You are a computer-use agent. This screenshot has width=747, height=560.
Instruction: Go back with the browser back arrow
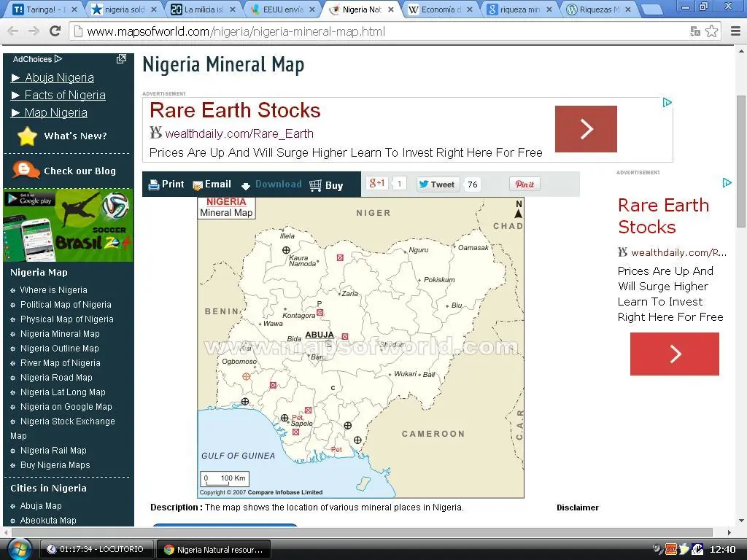[x=13, y=31]
